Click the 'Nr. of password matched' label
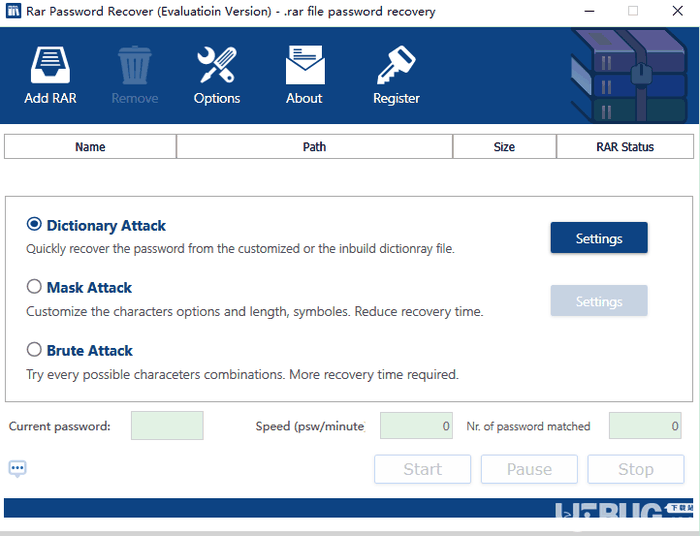The width and height of the screenshot is (700, 536). [528, 426]
